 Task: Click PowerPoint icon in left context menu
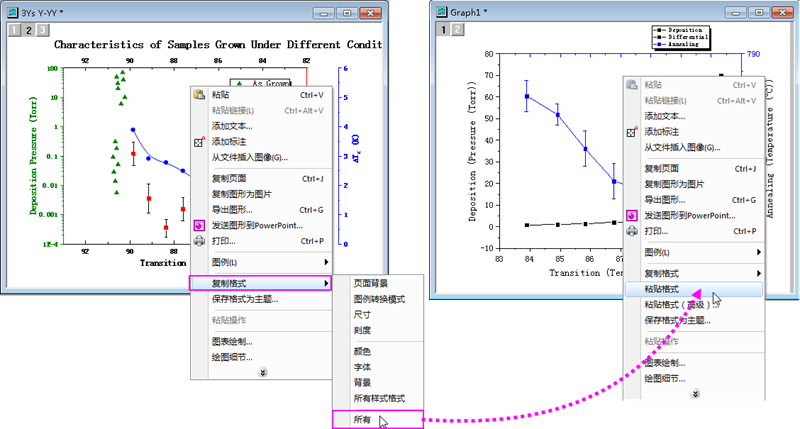[199, 225]
